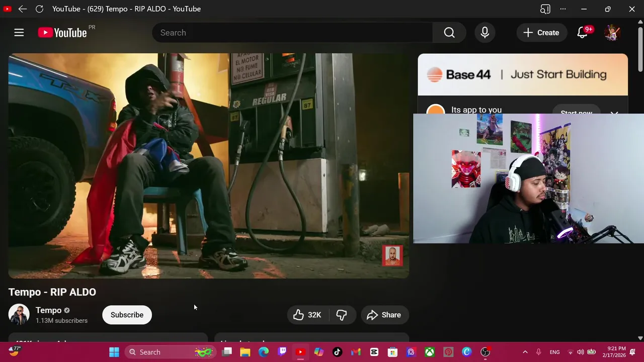
Task: Open TikTok from the taskbar
Action: pyautogui.click(x=337, y=352)
